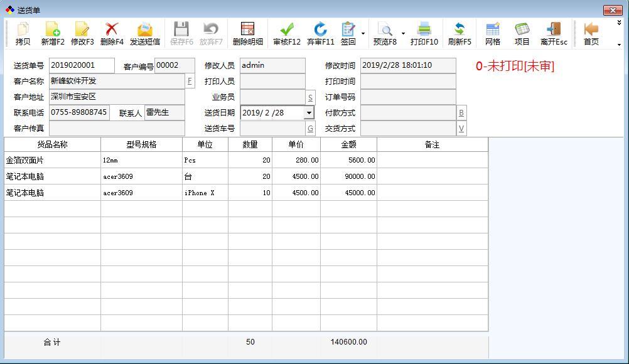Click the 客户编号 field showing 00002
The image size is (629, 364).
coord(175,65)
